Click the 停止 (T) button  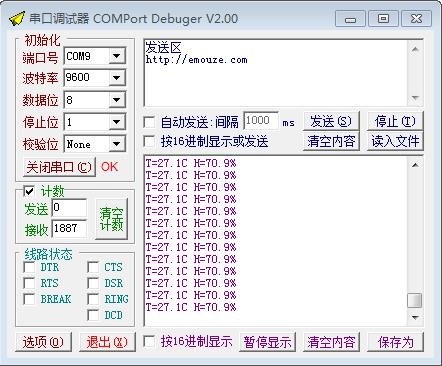point(395,121)
